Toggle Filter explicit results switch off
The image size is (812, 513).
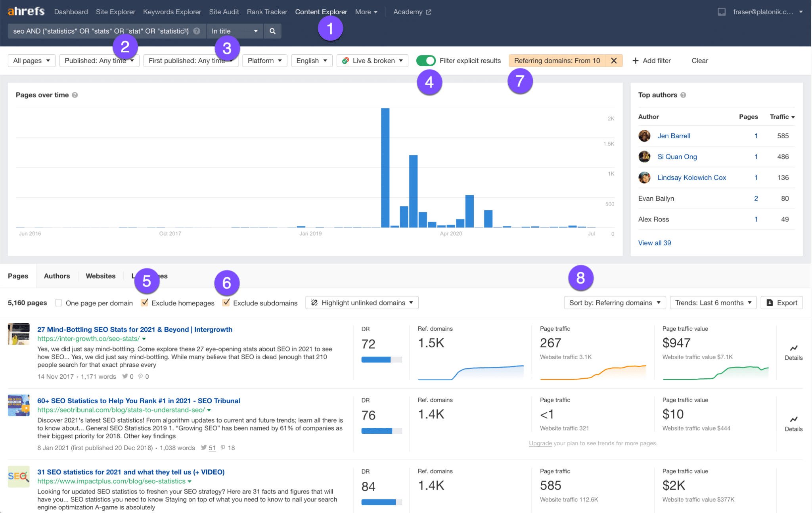(426, 61)
